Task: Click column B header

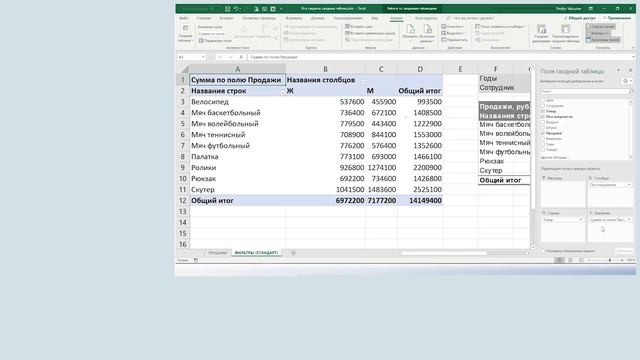Action: pyautogui.click(x=325, y=69)
